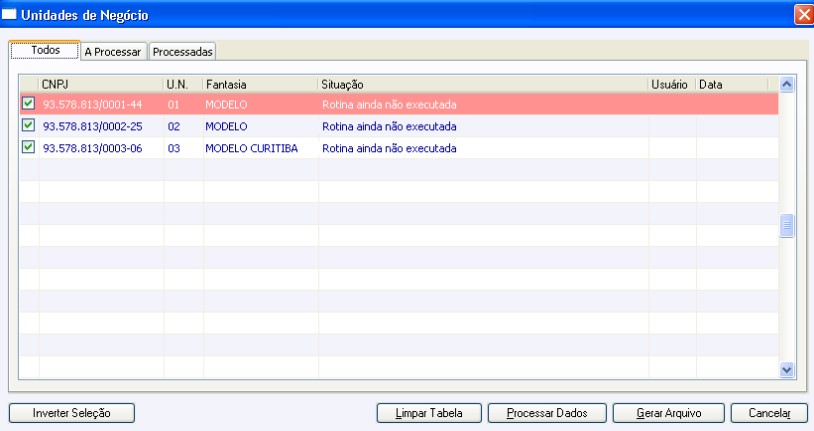Uncheck the checkbox for CNPJ 93.578.813/0001-44
The width and height of the screenshot is (814, 431).
(x=29, y=103)
